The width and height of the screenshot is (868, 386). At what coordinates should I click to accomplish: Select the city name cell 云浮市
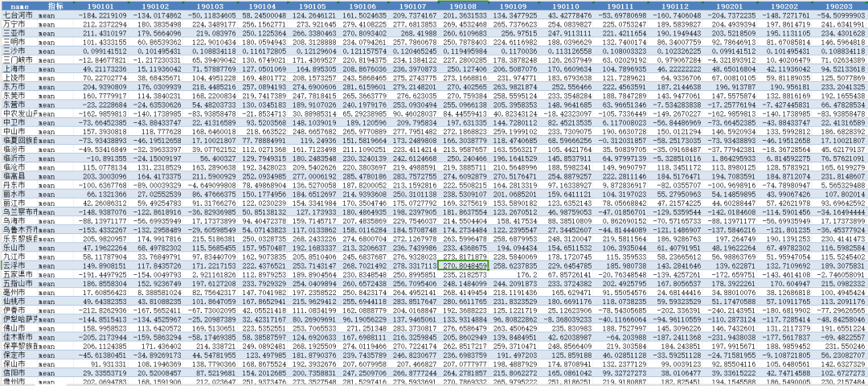tap(19, 265)
